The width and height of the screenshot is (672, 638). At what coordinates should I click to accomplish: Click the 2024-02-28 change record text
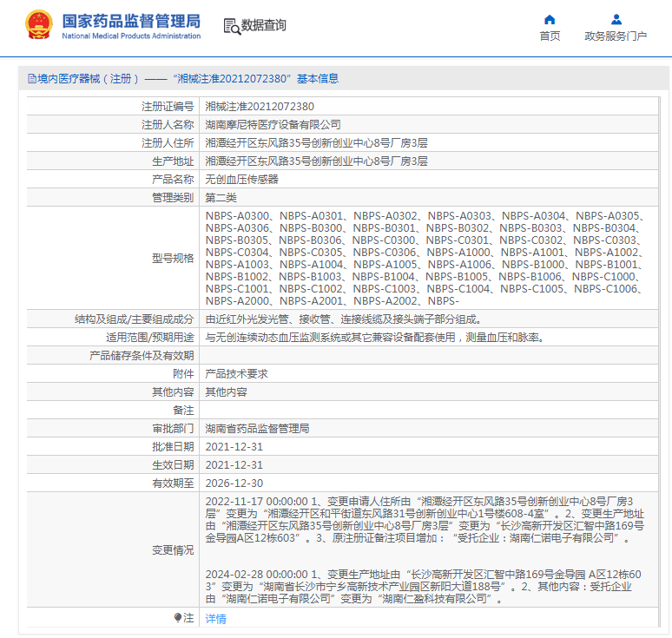424,586
